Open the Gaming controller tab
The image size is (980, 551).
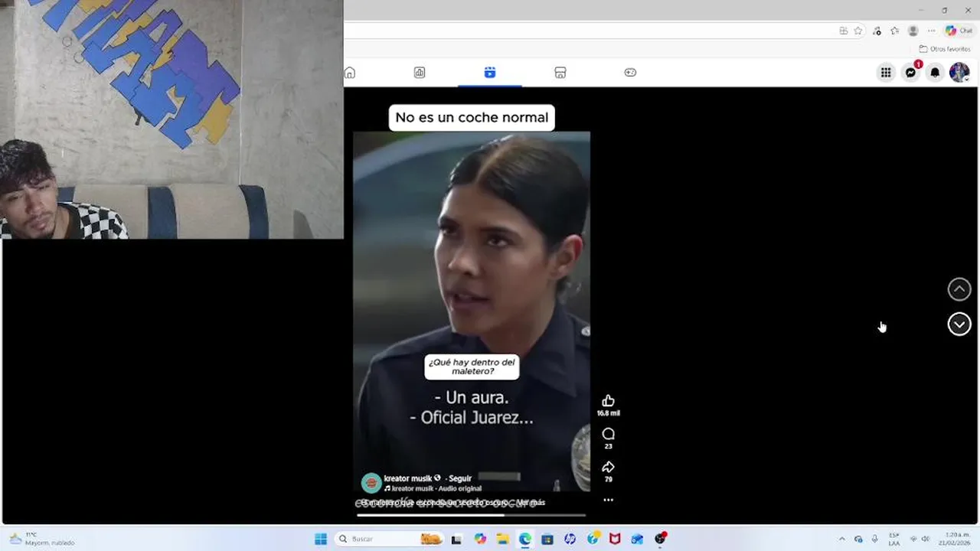pos(630,73)
